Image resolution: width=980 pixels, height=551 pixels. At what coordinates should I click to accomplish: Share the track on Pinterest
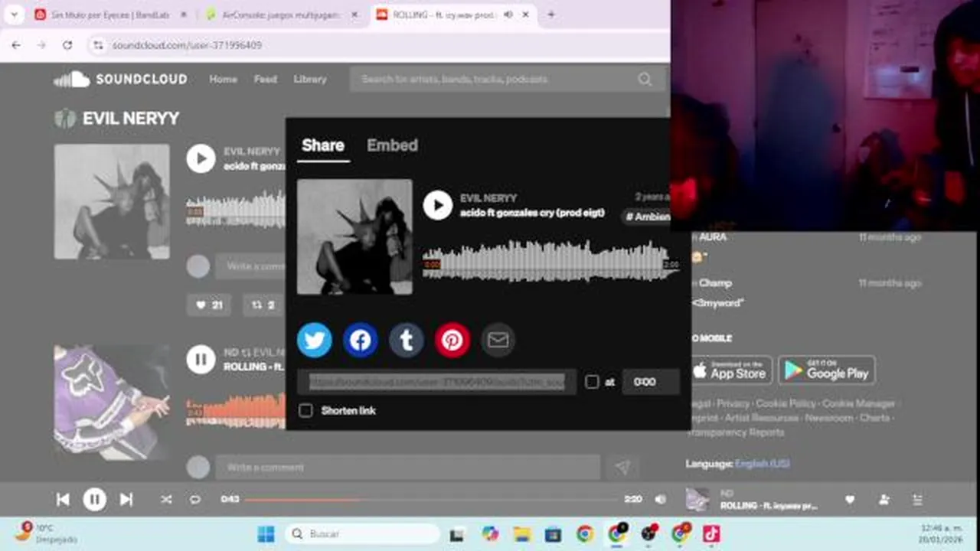point(452,340)
